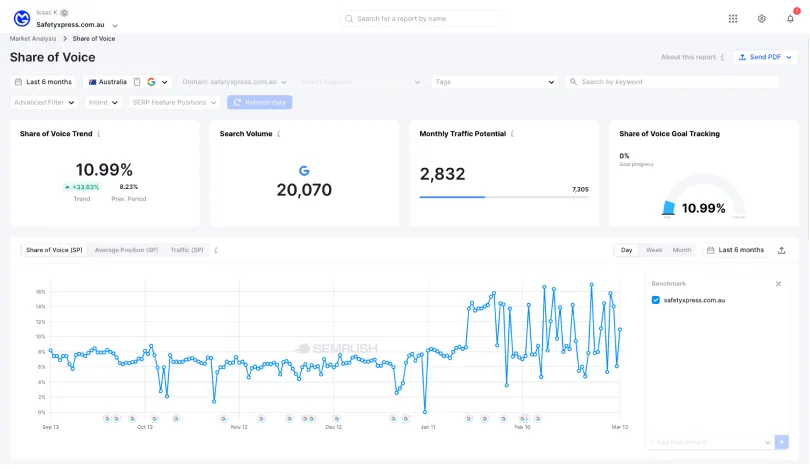Focus the Search by keyword field
Screen dimensions: 810x469
pos(672,82)
